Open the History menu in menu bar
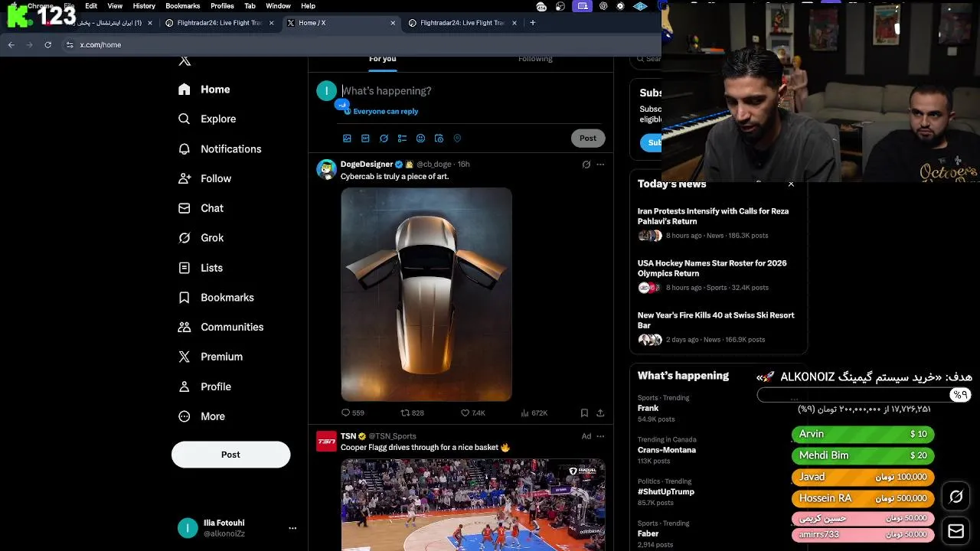Viewport: 980px width, 551px height. pyautogui.click(x=144, y=6)
